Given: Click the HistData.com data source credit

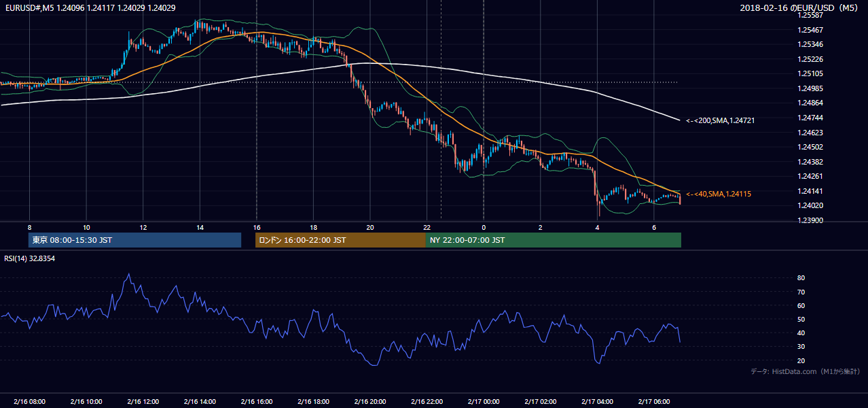Looking at the screenshot, I should pos(806,371).
